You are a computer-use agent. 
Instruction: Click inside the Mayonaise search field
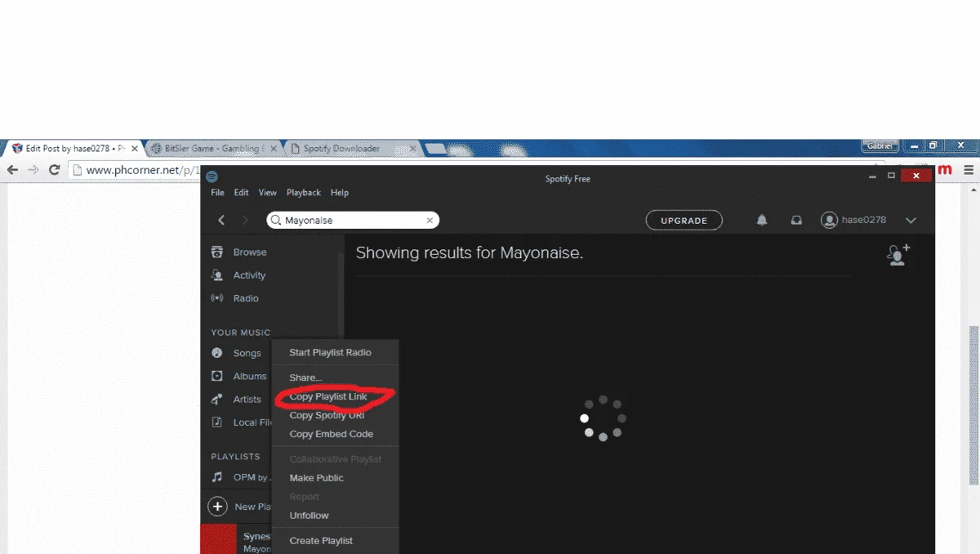(353, 220)
